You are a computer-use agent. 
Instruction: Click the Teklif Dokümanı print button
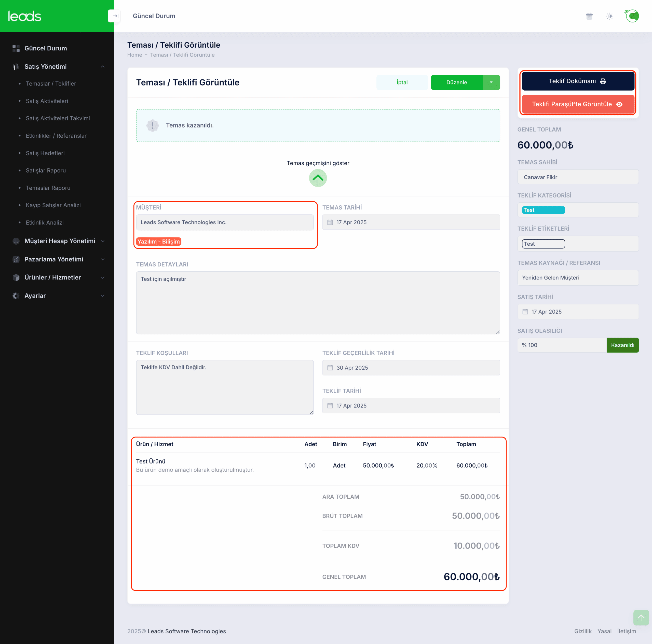point(578,81)
